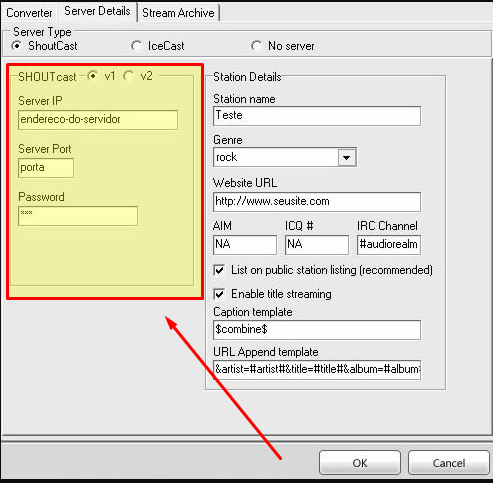
Task: Click the Cancel button
Action: pos(449,463)
